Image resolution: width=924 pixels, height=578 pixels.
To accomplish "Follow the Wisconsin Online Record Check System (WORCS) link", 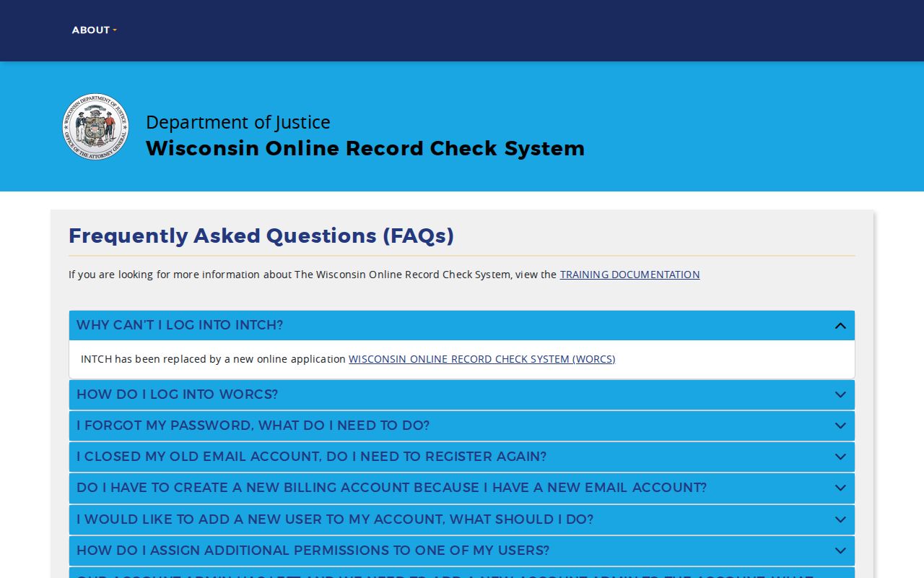I will point(481,359).
